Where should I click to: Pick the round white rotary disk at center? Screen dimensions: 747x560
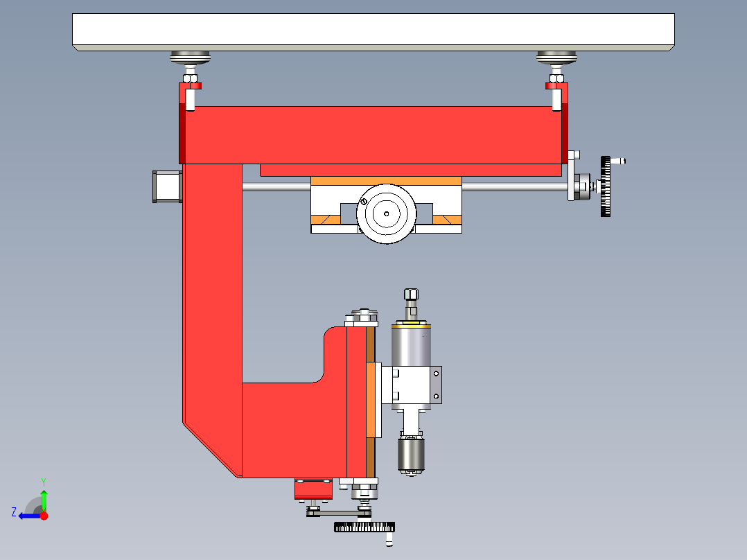click(x=387, y=213)
